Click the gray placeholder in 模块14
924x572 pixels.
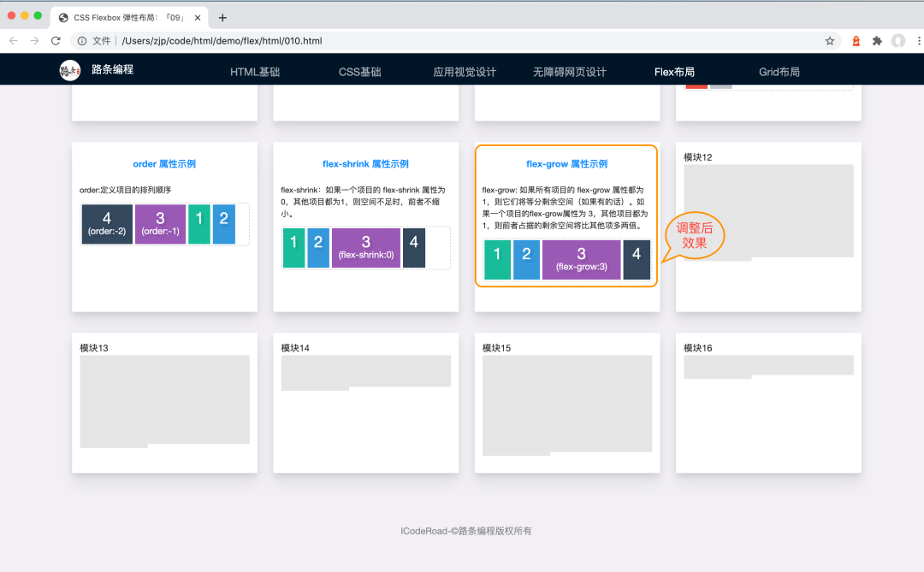366,372
